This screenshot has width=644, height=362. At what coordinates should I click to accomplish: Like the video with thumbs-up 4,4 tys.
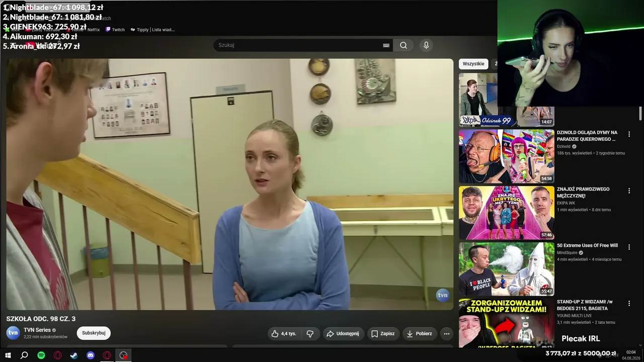[284, 333]
